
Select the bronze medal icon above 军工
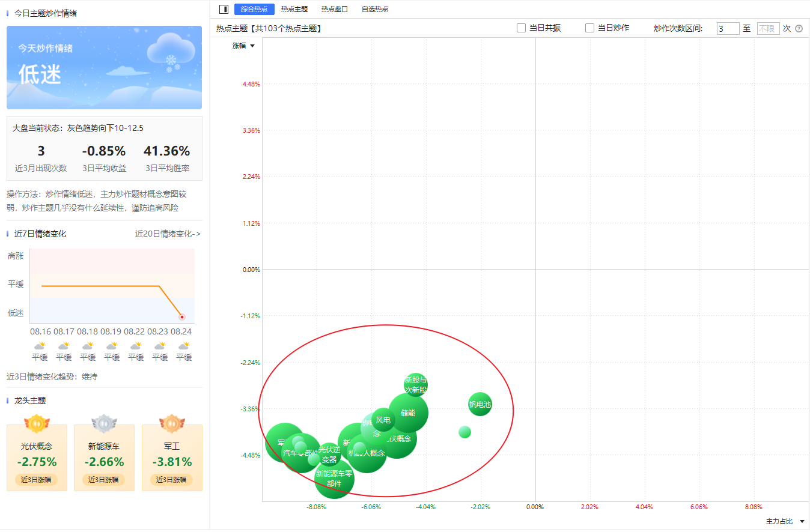tap(172, 423)
